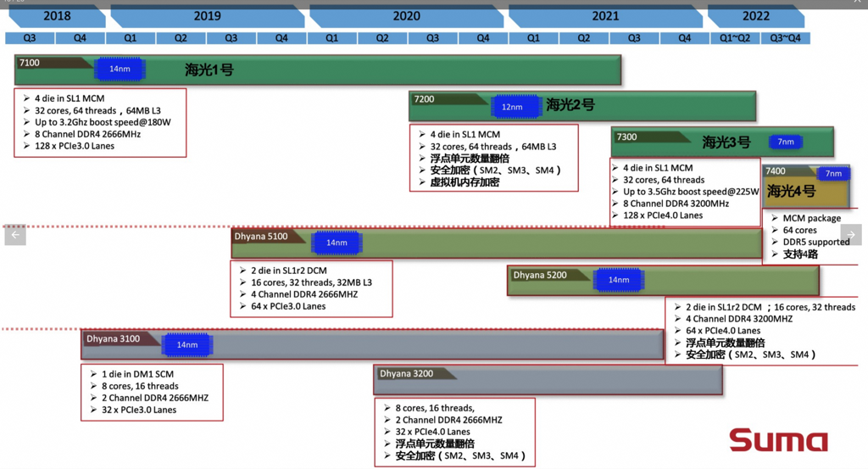Select the 2019 year header
Screen dimensions: 868x469
pyautogui.click(x=208, y=16)
